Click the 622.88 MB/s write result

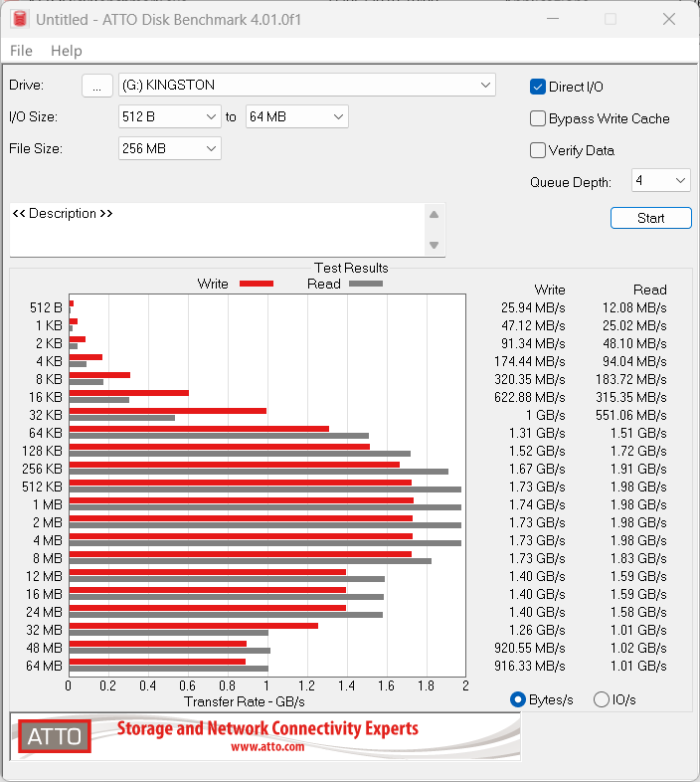[530, 398]
